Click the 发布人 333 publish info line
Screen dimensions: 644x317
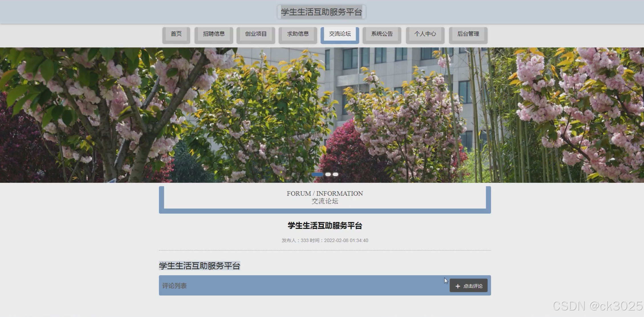tap(325, 240)
